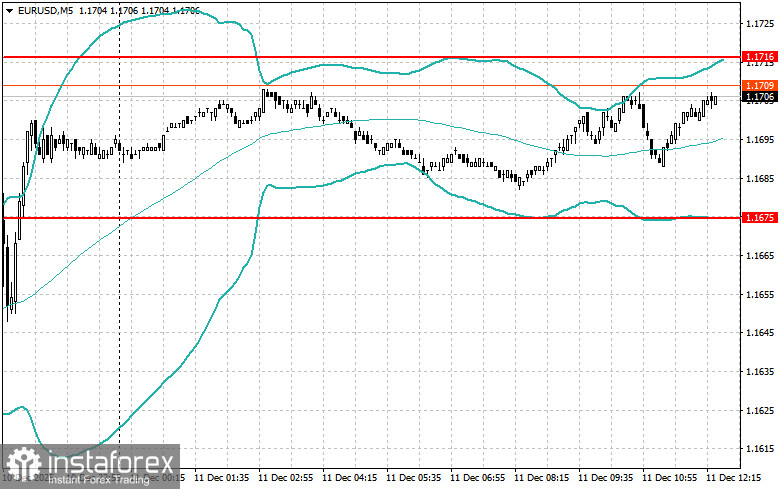Select the red horizontal line at 1.1716
The height and width of the screenshot is (489, 781).
point(371,57)
